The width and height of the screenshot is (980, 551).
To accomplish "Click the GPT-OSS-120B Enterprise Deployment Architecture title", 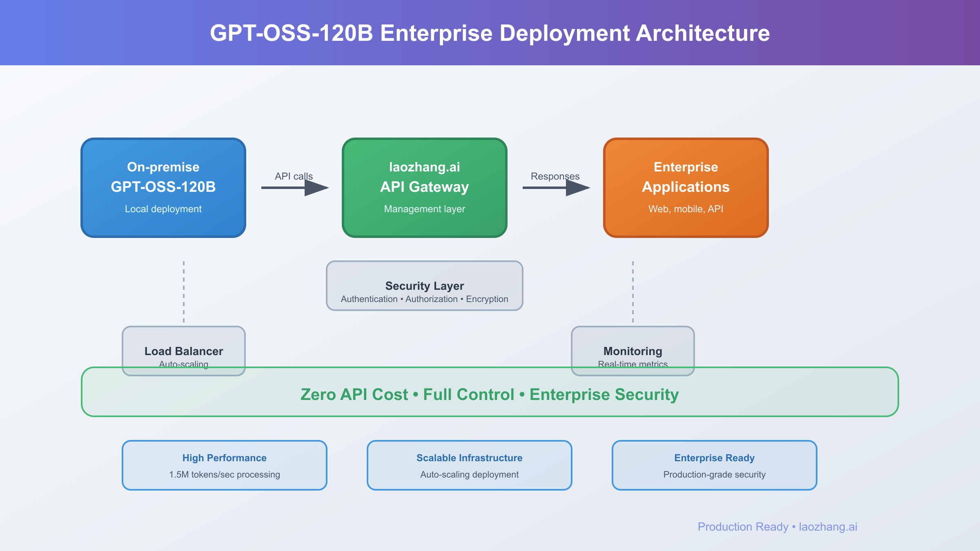I will [490, 33].
